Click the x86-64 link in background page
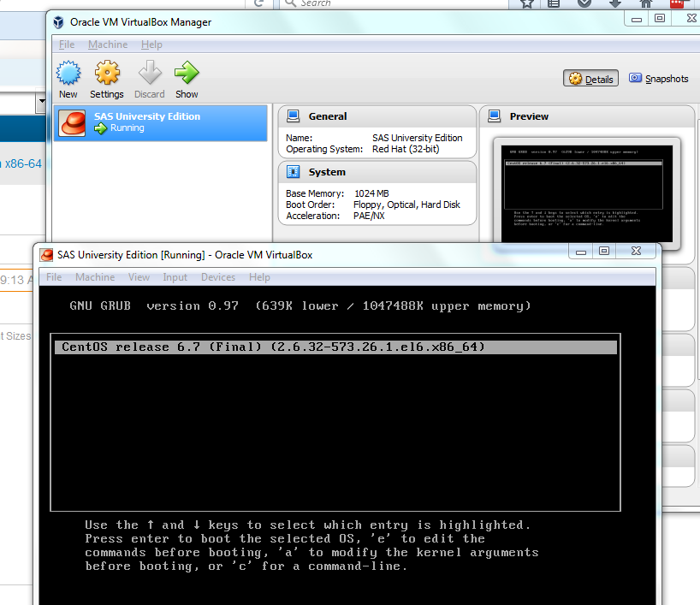This screenshot has width=700, height=605. coord(23,163)
